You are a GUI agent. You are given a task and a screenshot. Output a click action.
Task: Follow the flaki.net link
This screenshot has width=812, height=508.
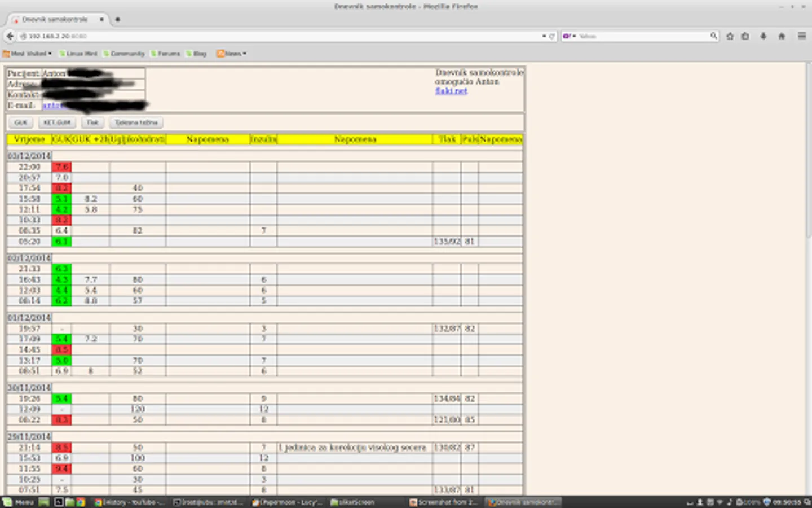click(451, 91)
